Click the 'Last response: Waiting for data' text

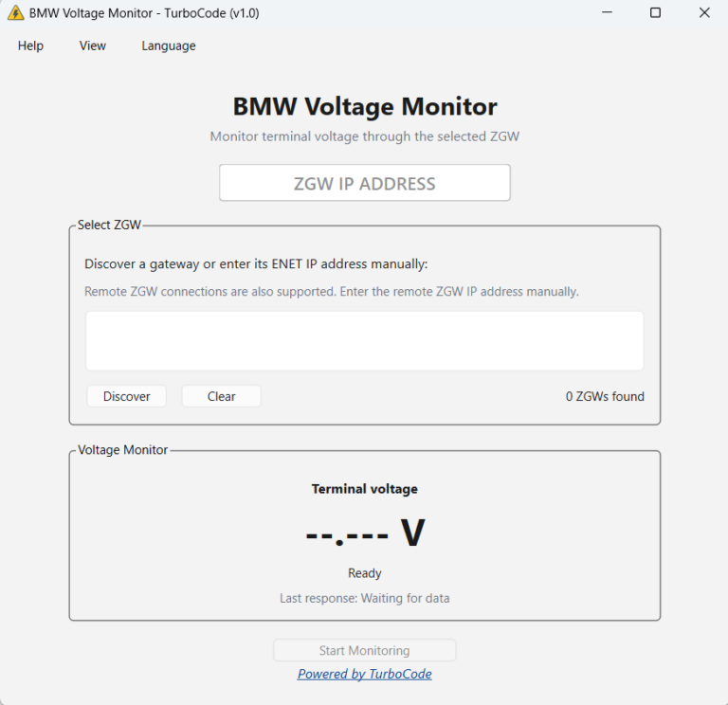(364, 598)
